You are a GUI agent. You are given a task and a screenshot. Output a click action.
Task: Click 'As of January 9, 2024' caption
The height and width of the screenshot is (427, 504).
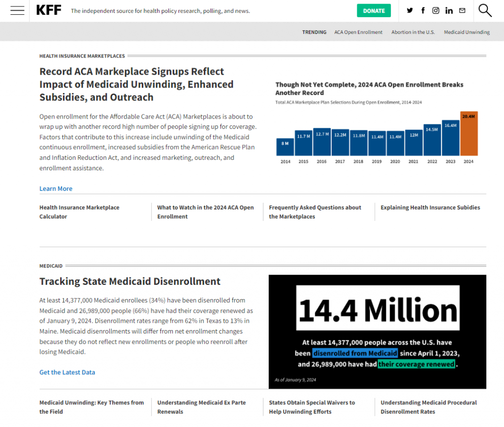pos(295,380)
